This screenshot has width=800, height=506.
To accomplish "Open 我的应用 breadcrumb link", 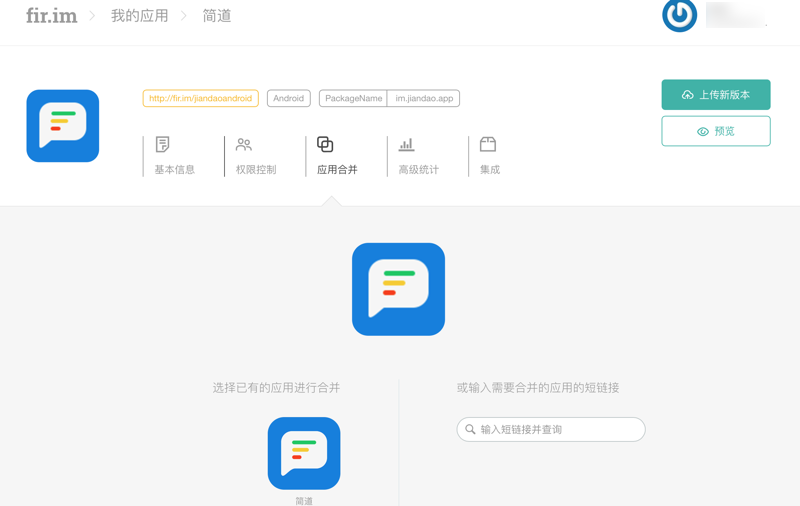I will click(139, 16).
